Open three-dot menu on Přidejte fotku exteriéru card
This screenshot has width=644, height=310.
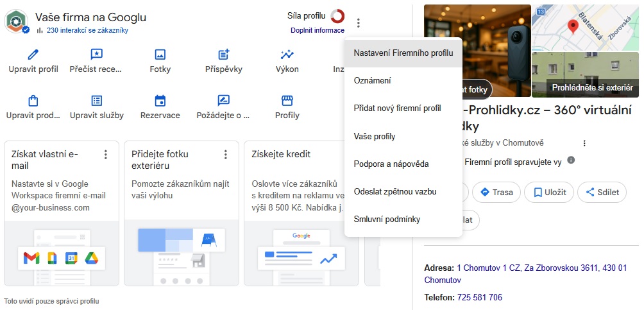tap(225, 155)
